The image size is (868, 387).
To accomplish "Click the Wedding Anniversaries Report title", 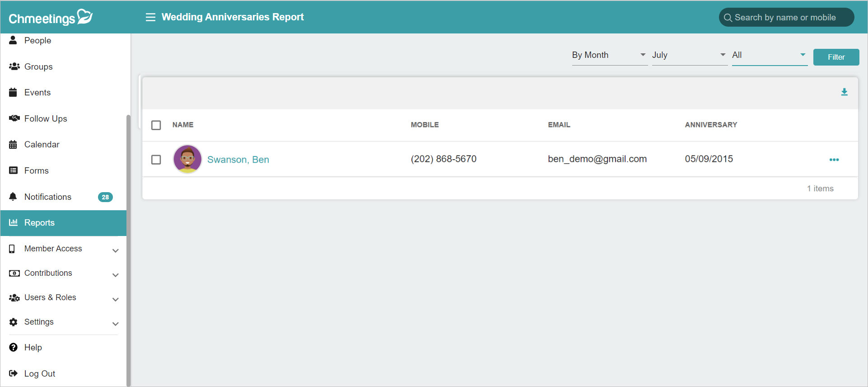I will point(233,17).
